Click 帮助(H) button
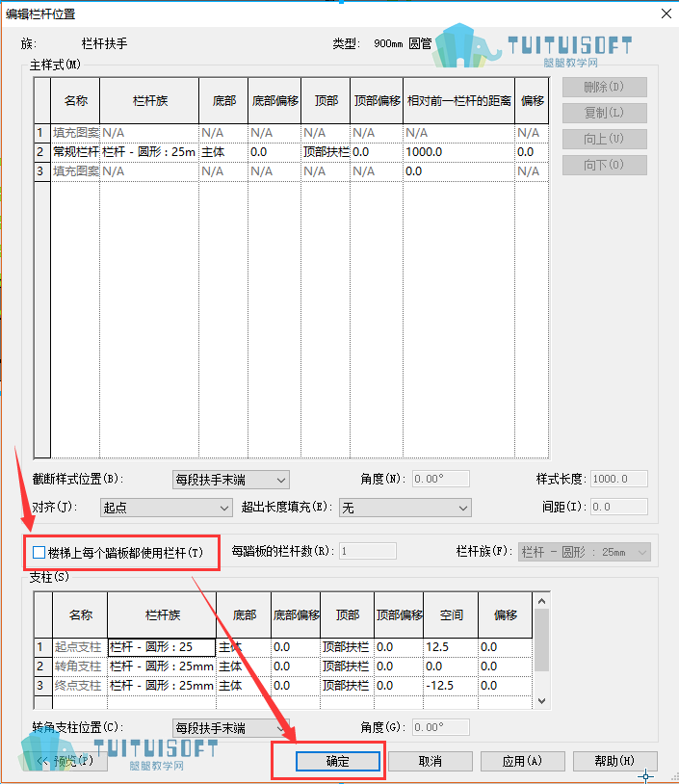 [615, 762]
